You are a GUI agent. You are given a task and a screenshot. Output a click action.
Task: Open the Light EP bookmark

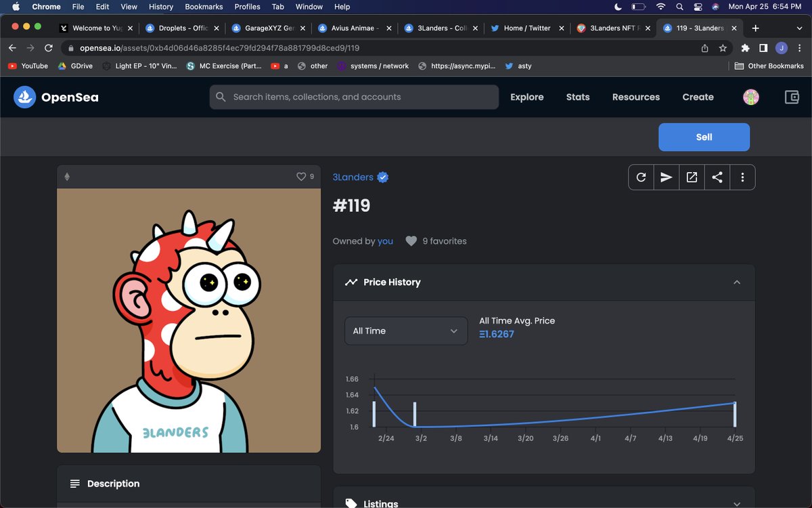click(139, 66)
